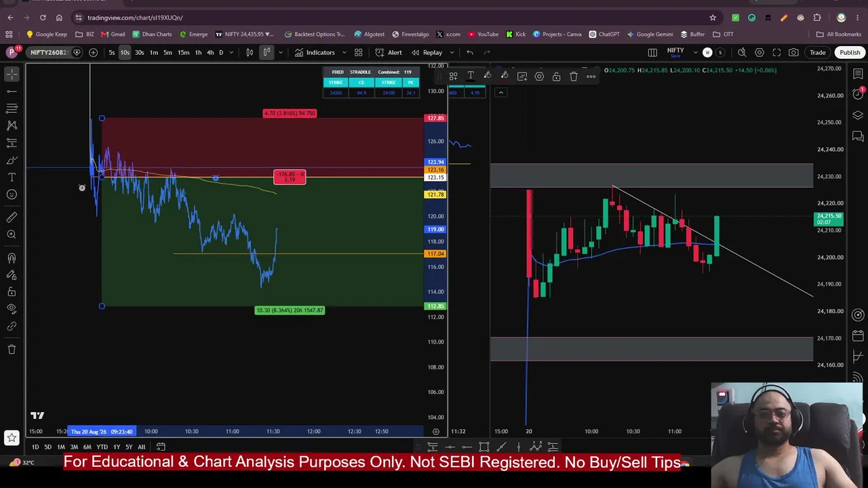
Task: Select the crosshair cursor tool
Action: (12, 74)
